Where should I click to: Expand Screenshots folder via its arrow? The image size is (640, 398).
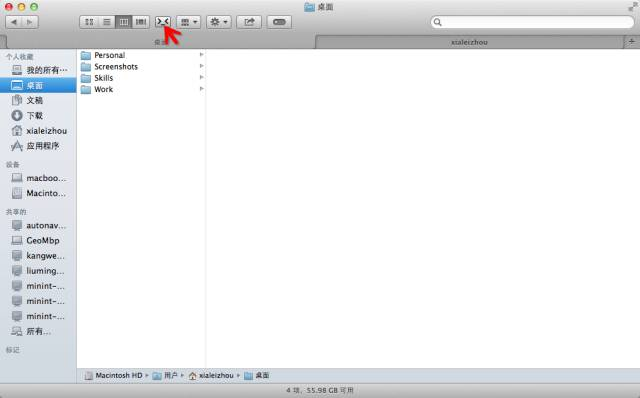201,66
